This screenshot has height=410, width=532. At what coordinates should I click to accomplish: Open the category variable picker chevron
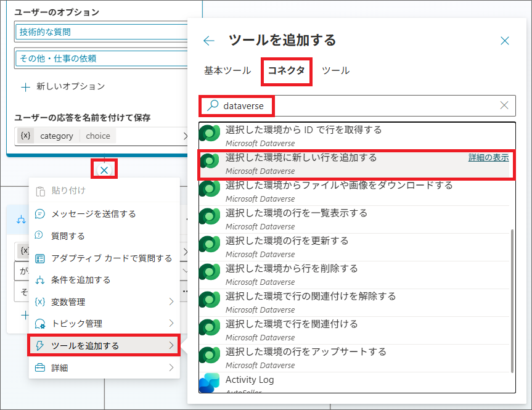[x=186, y=136]
